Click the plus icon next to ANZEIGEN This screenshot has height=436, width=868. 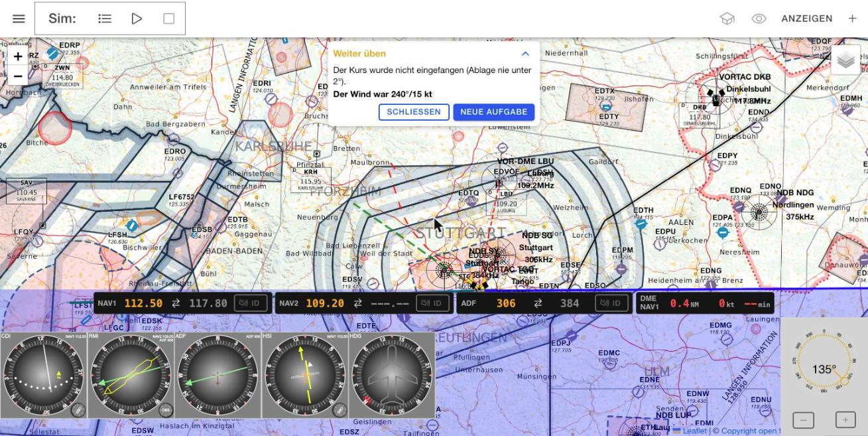852,19
